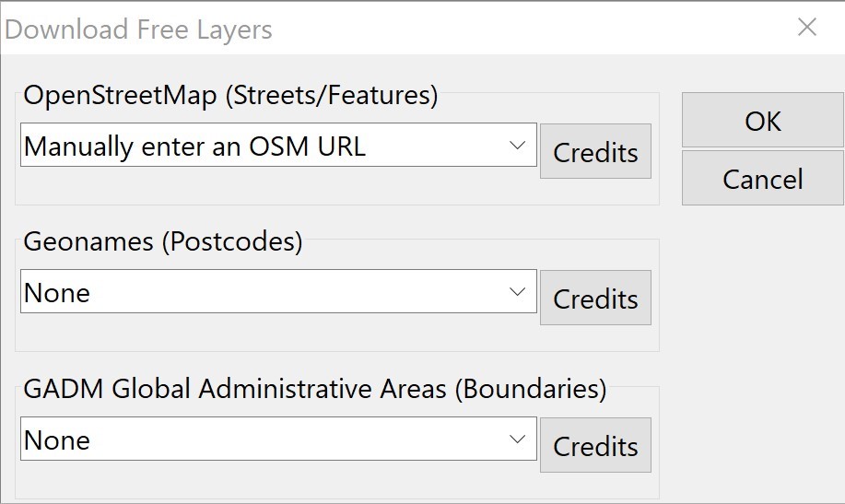Screen dimensions: 845x504
Task: Expand the GADM boundaries dropdown arrow
Action: coord(517,440)
